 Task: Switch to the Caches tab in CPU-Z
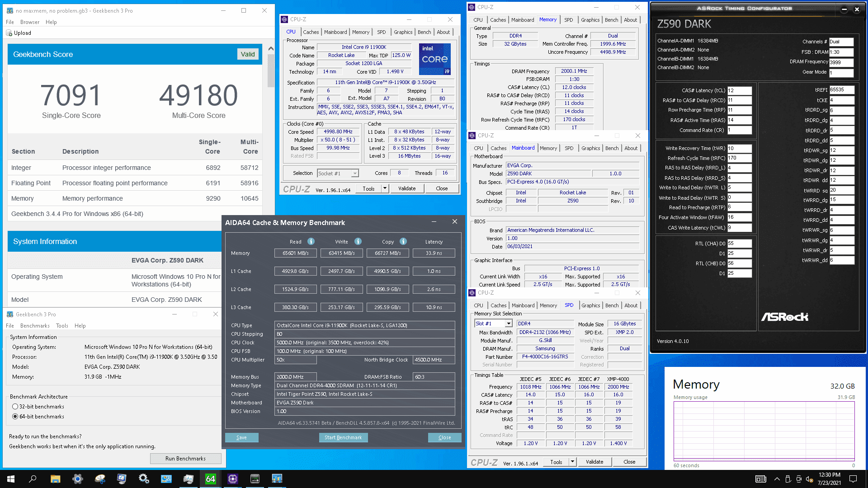(x=311, y=32)
